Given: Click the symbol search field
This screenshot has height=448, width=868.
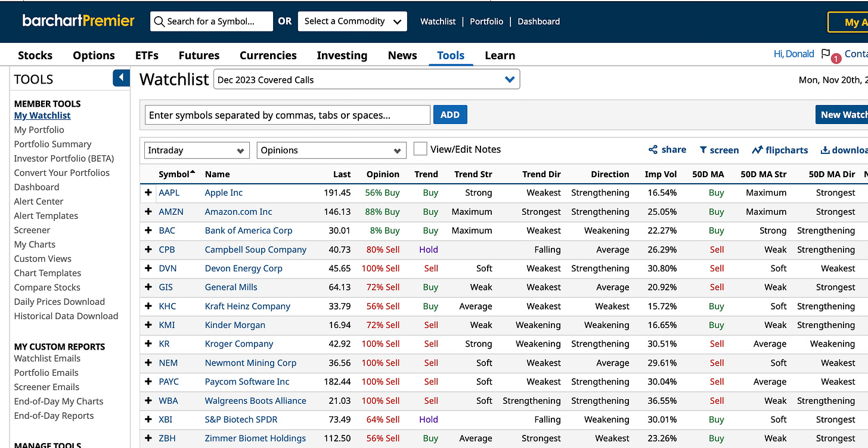Looking at the screenshot, I should tap(212, 21).
